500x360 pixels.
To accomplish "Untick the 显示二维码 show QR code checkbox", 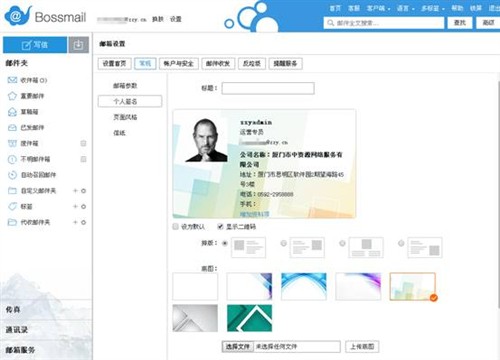I will pos(220,227).
